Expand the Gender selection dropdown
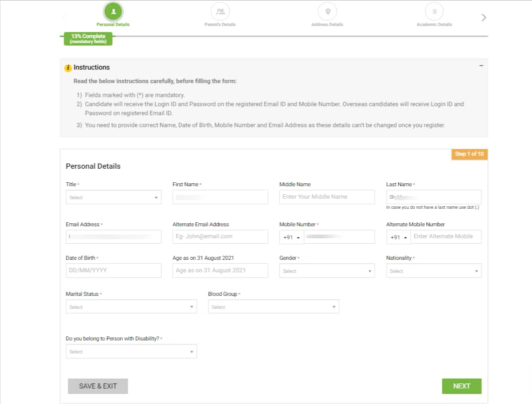Image resolution: width=532 pixels, height=404 pixels. pyautogui.click(x=327, y=270)
